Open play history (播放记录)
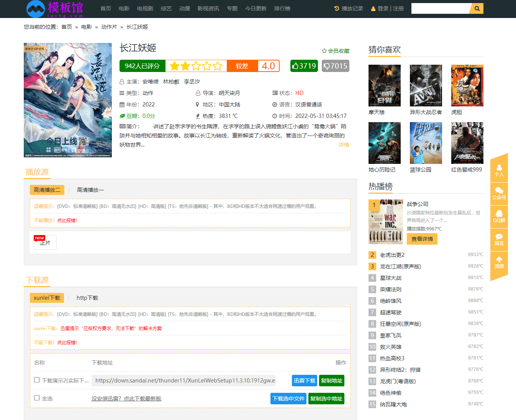This screenshot has height=420, width=516. coord(349,8)
